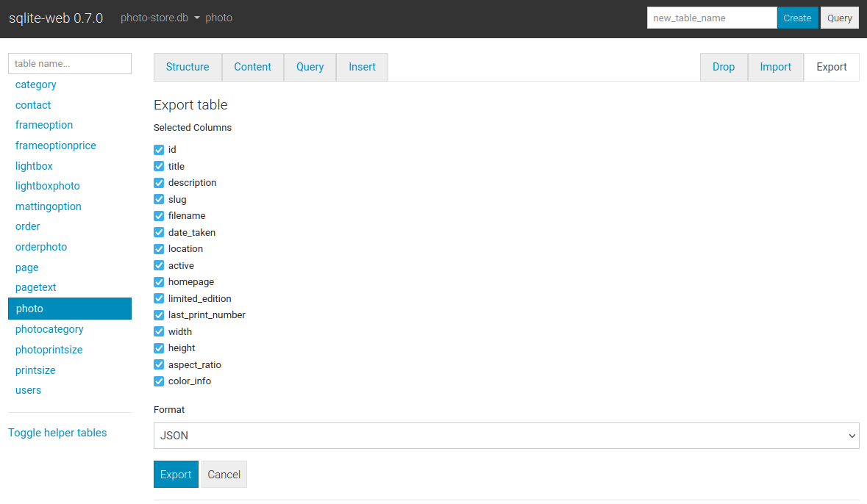This screenshot has width=867, height=504.
Task: Open the Drop tab
Action: tap(724, 67)
